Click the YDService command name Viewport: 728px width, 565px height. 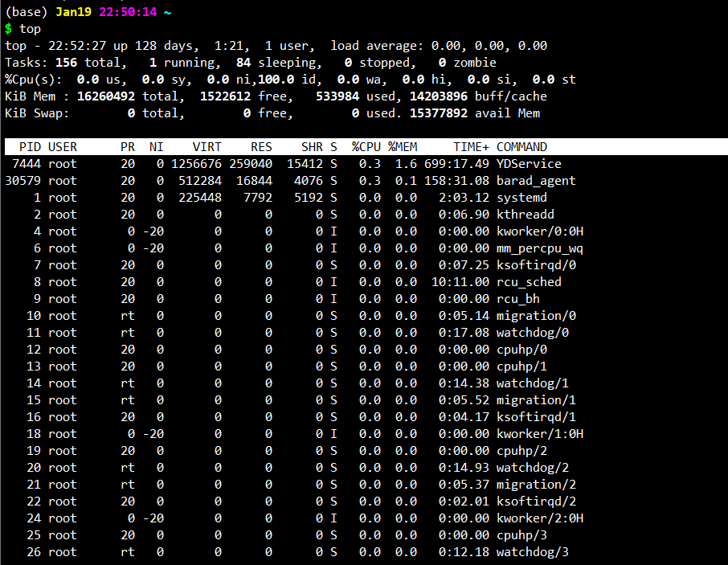(529, 164)
